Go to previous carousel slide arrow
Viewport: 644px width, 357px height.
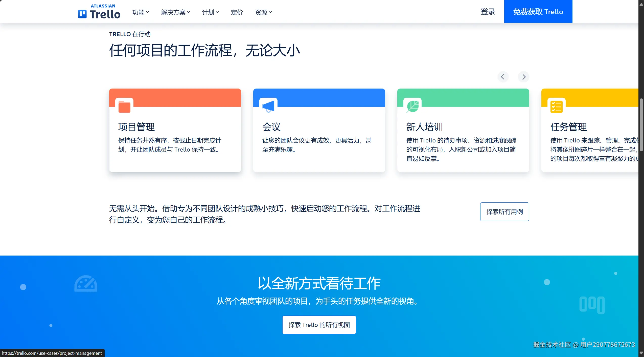(503, 77)
